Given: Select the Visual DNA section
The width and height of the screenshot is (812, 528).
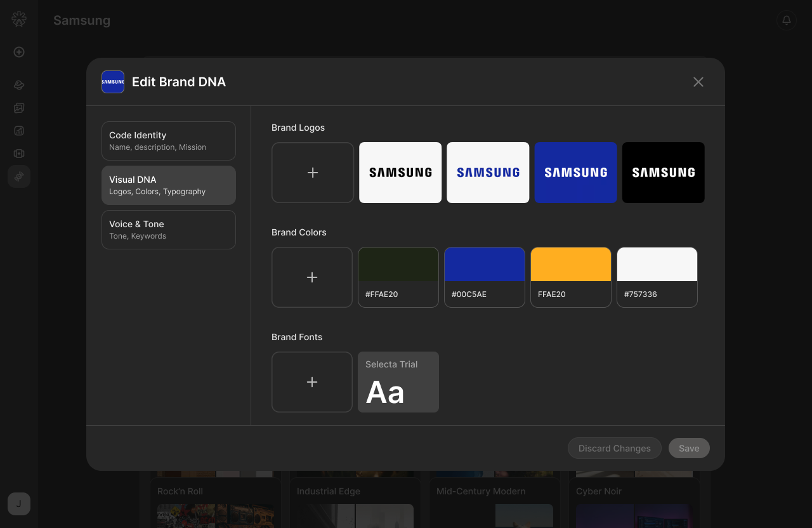Looking at the screenshot, I should [x=169, y=185].
